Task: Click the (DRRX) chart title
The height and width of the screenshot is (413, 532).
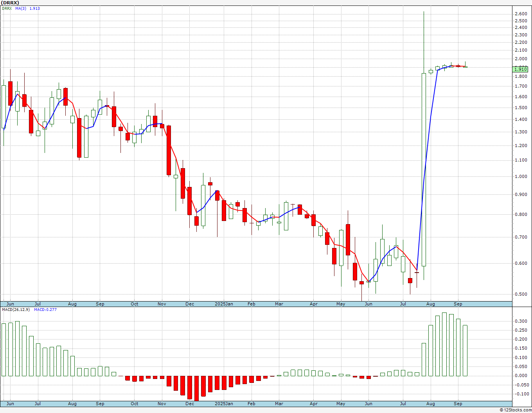Action: (9, 3)
